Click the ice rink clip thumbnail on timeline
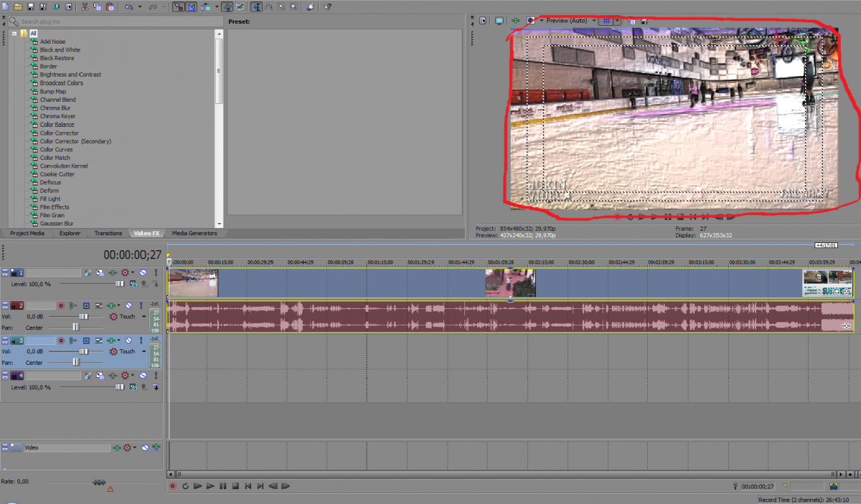Image resolution: width=861 pixels, height=504 pixels. click(x=193, y=283)
